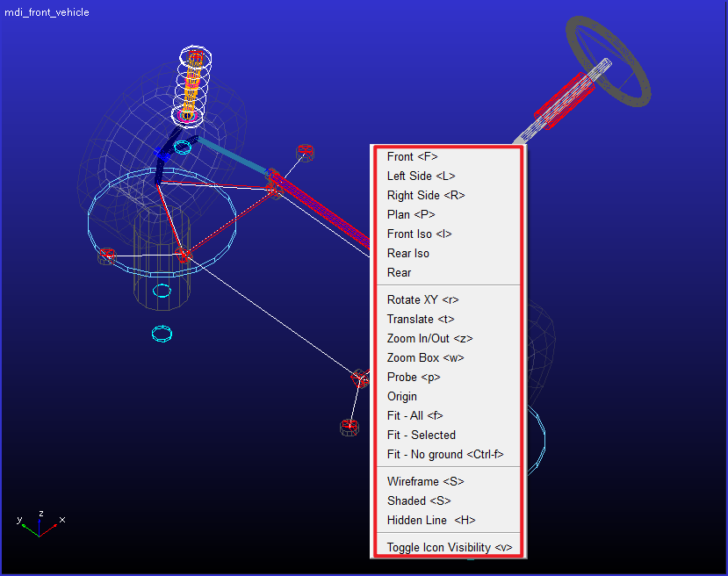Select Rear Iso view
The image size is (728, 576).
(449, 254)
